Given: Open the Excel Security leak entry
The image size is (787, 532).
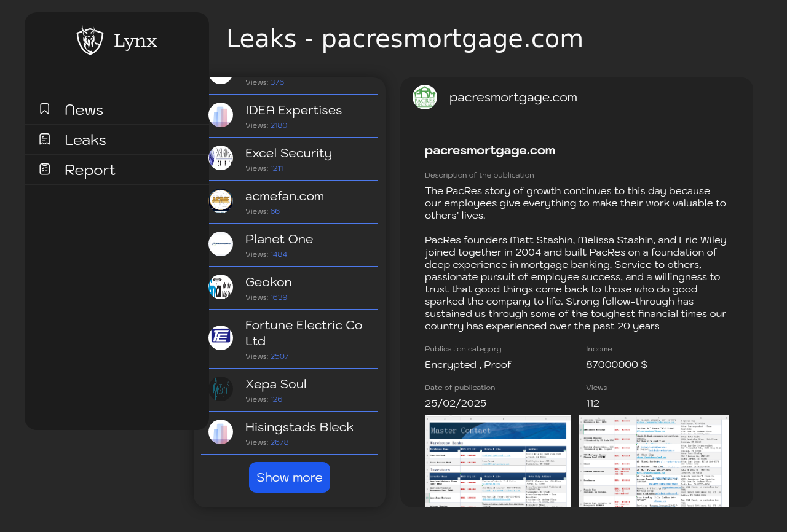Looking at the screenshot, I should point(290,159).
